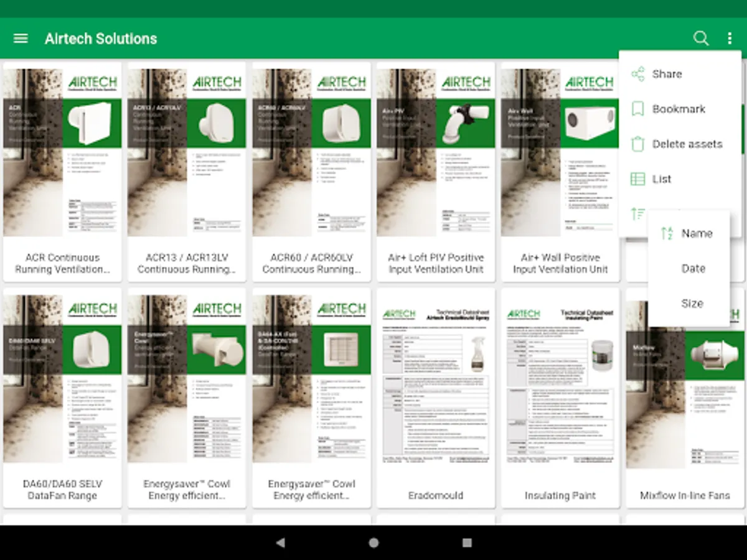Image resolution: width=747 pixels, height=560 pixels.
Task: Click the 'DA60/DA60 SELV DataFan Range' title
Action: (62, 490)
